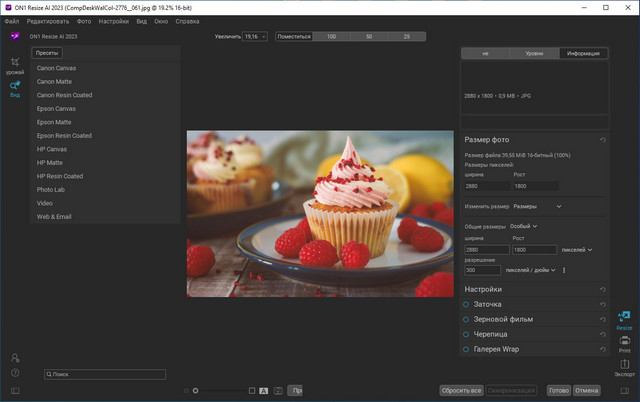Open the Фото menu

tap(84, 20)
